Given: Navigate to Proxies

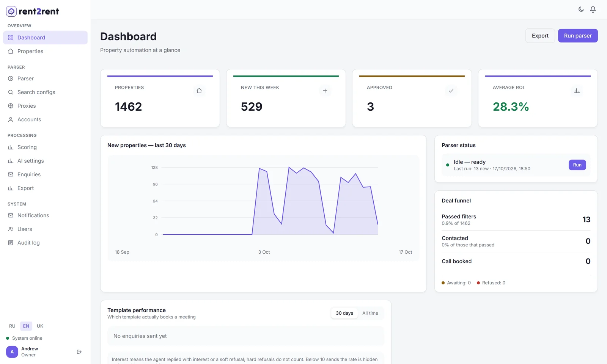Looking at the screenshot, I should pos(45,106).
